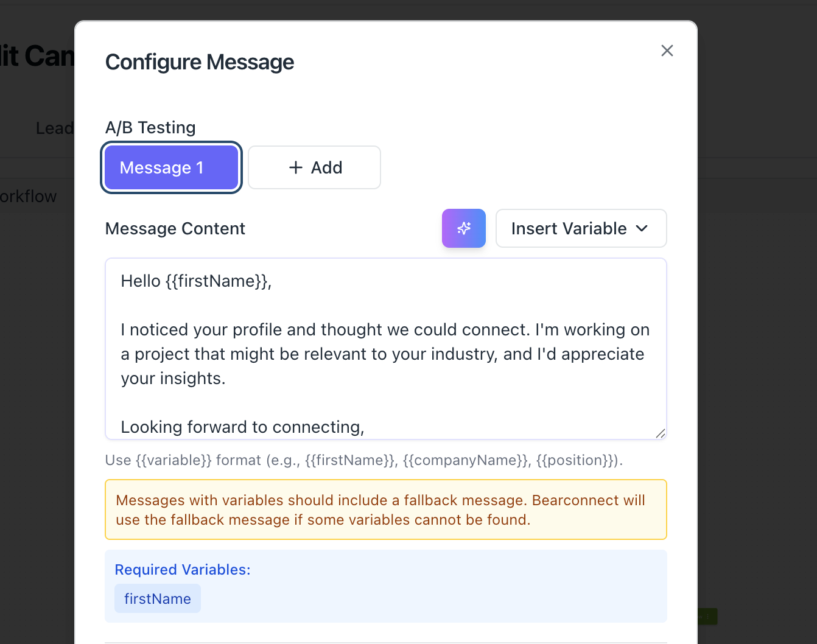
Task: Click the 'Looking forward to connecting' line
Action: pos(242,427)
